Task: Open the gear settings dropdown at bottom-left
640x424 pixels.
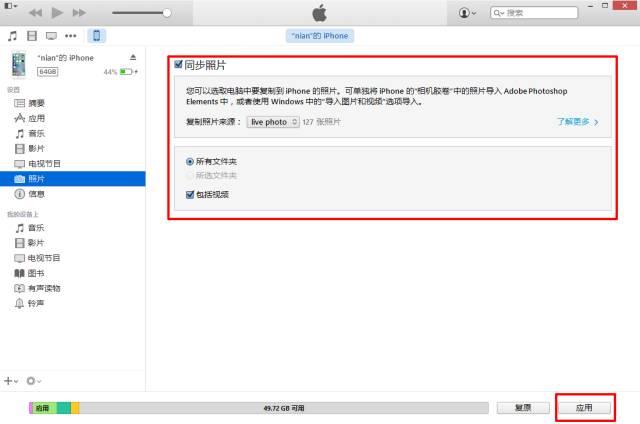Action: 33,381
